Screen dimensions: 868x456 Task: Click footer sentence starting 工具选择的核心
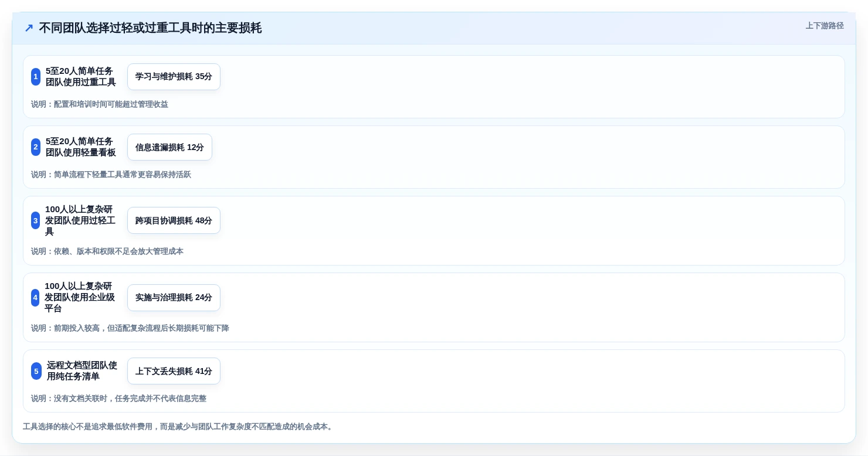pyautogui.click(x=179, y=427)
